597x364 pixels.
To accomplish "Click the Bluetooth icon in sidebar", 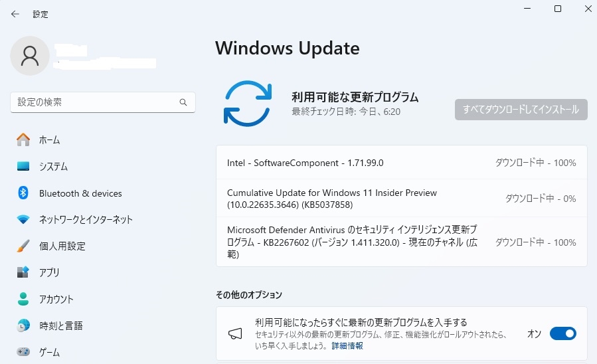I will click(x=23, y=193).
